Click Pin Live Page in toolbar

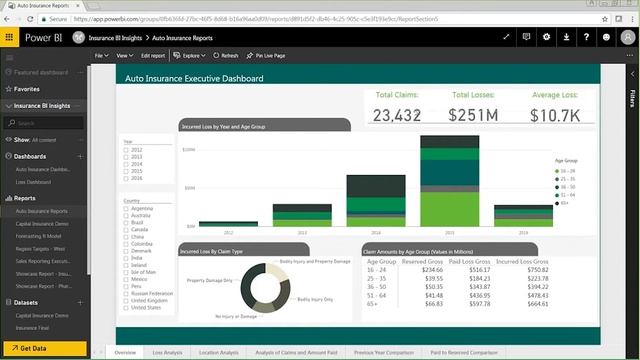coord(266,56)
